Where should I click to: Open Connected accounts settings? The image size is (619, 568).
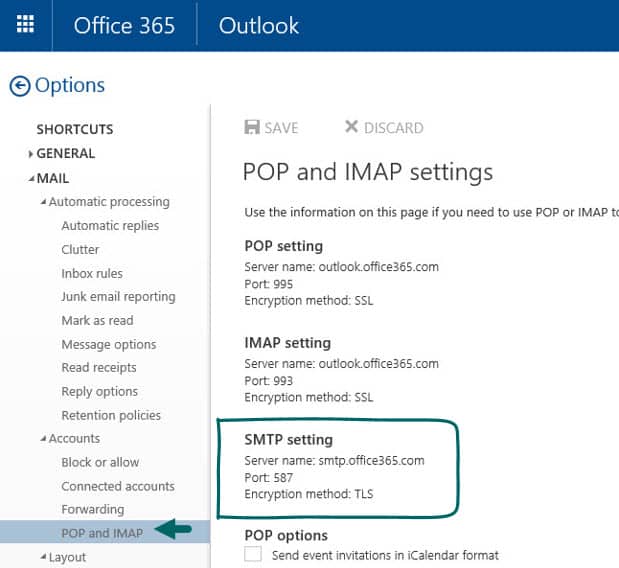[118, 486]
